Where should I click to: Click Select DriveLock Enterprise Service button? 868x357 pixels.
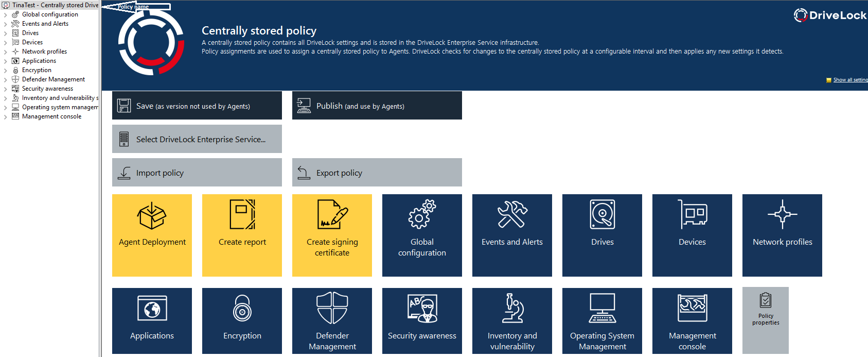[x=197, y=139]
